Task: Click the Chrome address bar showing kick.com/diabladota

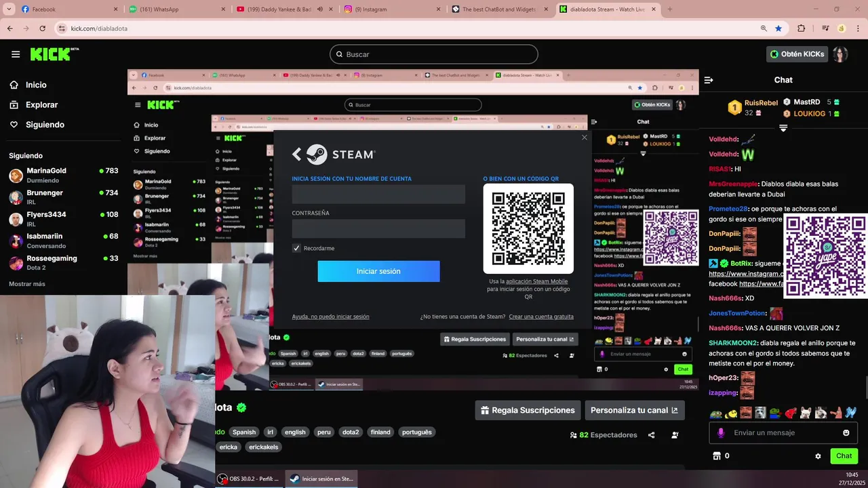Action: (407, 28)
